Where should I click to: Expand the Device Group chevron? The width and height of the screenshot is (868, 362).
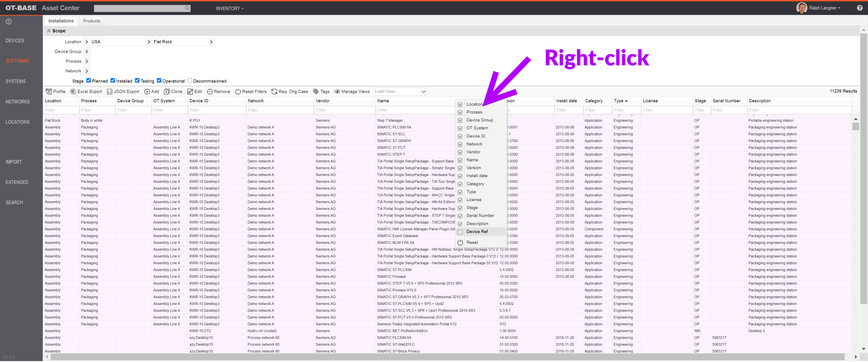[x=87, y=52]
